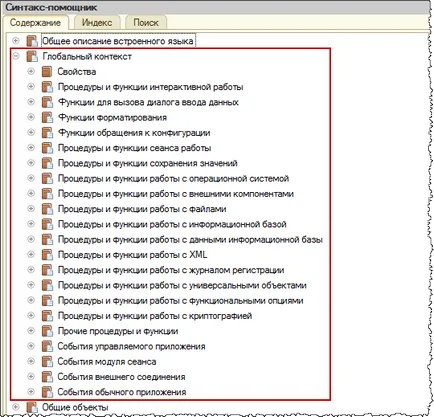Select the Содержание tab
The image size is (434, 417).
coord(35,23)
